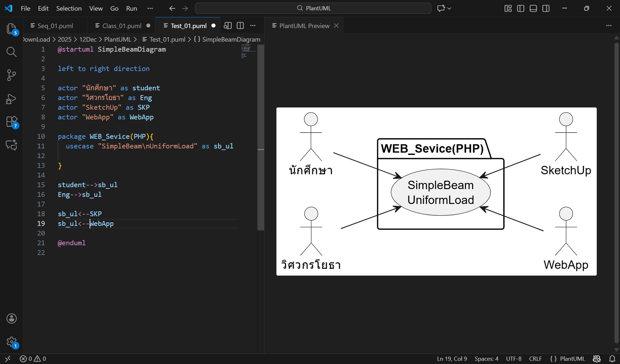620x364 pixels.
Task: Open the Accounts icon in activity bar
Action: tap(12, 318)
